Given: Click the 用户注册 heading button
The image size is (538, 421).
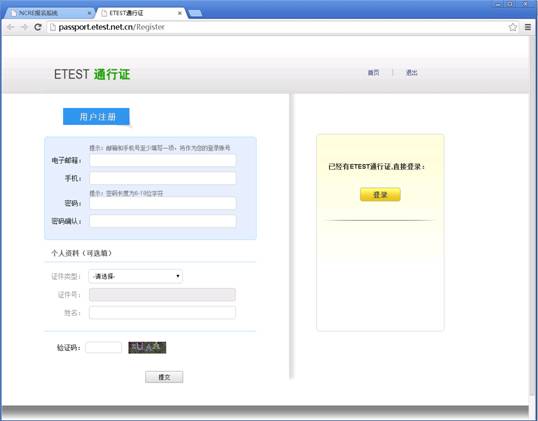Looking at the screenshot, I should coord(96,117).
